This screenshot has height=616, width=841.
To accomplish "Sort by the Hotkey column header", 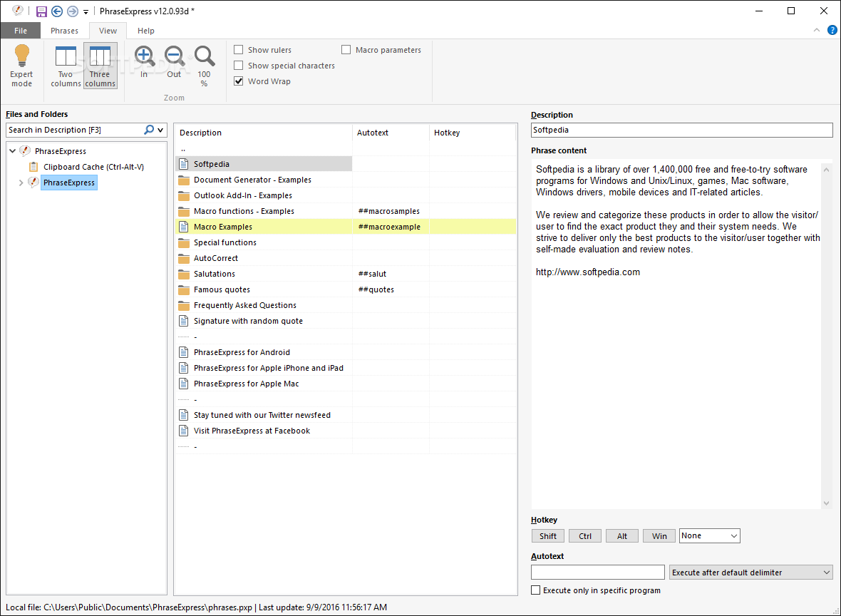I will pos(473,133).
